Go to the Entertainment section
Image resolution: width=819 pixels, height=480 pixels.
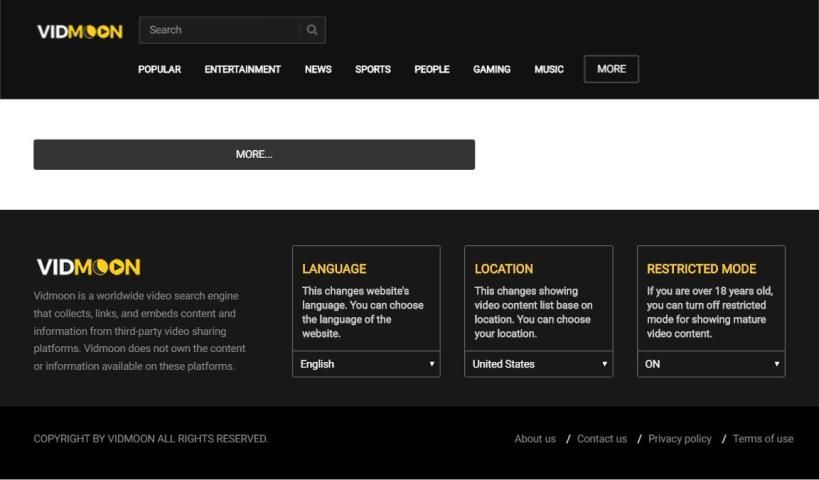tap(242, 69)
